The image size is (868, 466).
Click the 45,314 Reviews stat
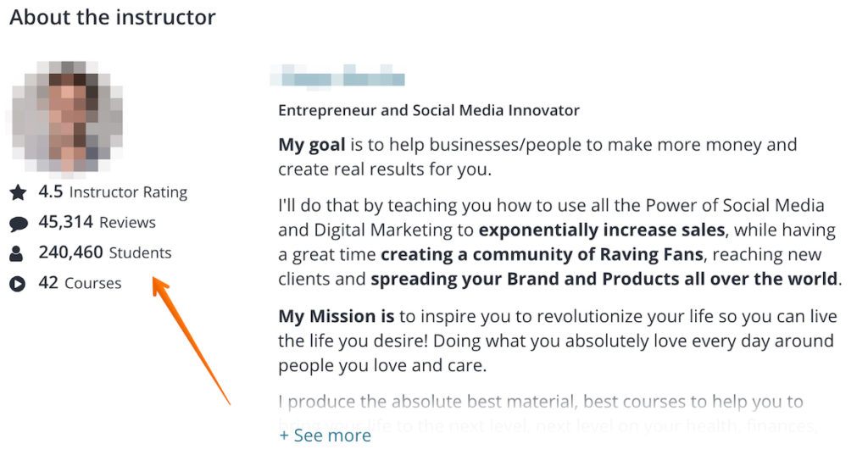(x=97, y=222)
